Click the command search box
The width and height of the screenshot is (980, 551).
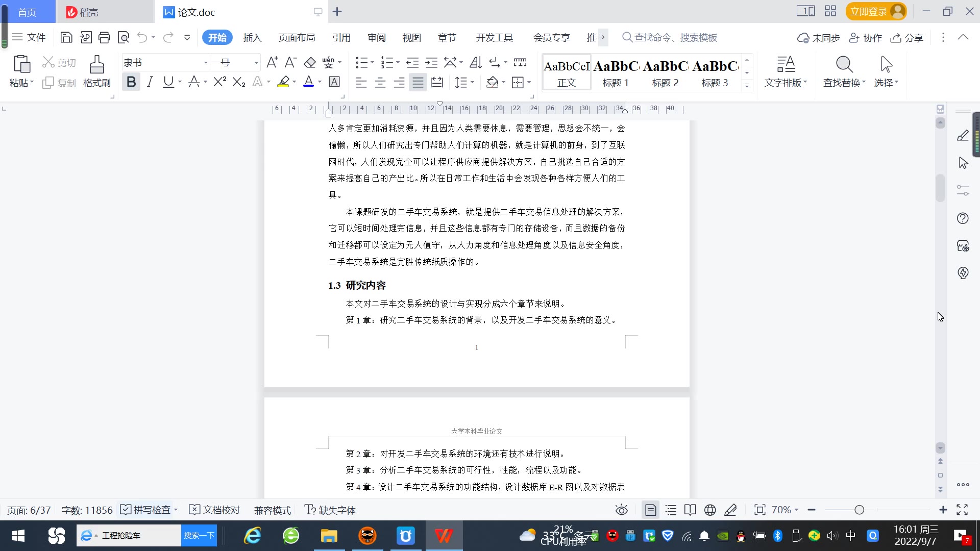(x=670, y=37)
